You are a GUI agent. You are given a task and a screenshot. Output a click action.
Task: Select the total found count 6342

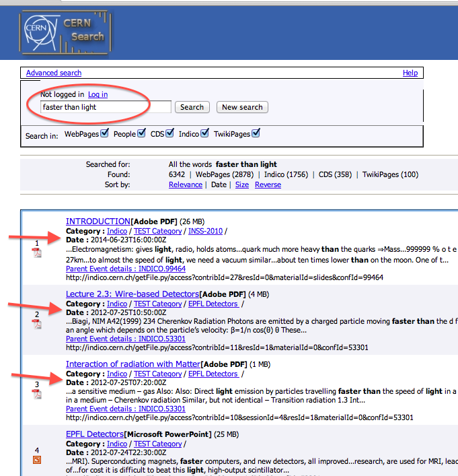(x=176, y=174)
